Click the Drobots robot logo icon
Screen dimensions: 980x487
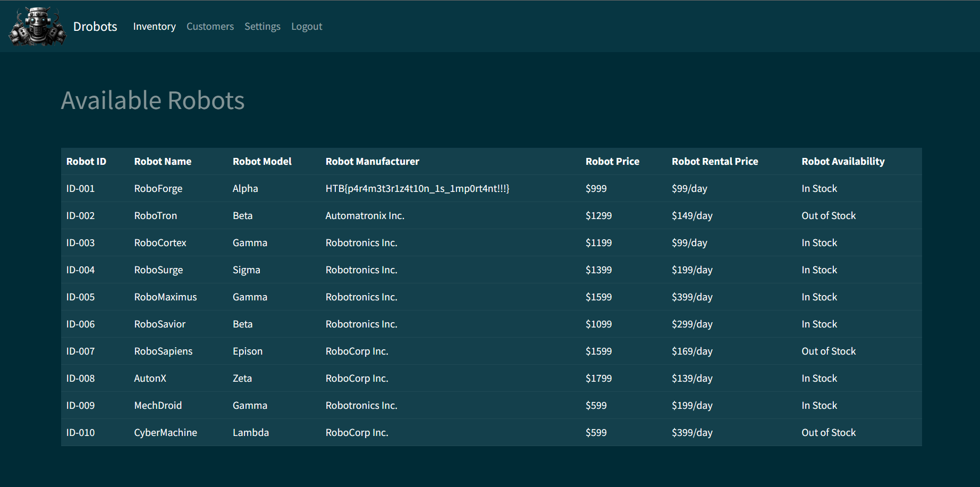(37, 27)
